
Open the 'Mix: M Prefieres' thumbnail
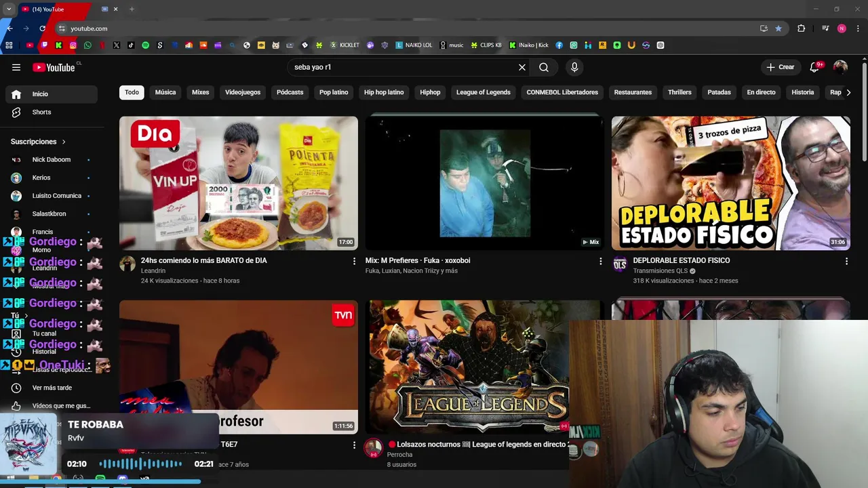pos(484,183)
